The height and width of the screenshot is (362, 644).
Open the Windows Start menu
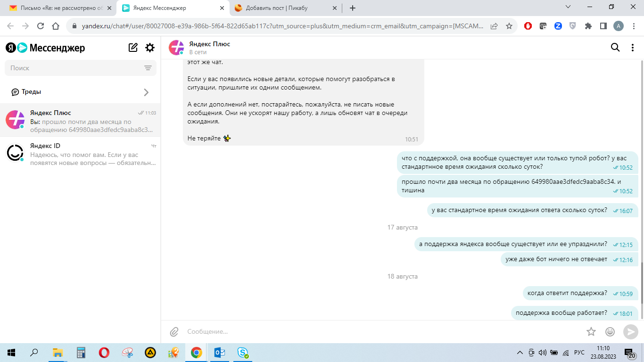click(x=11, y=353)
